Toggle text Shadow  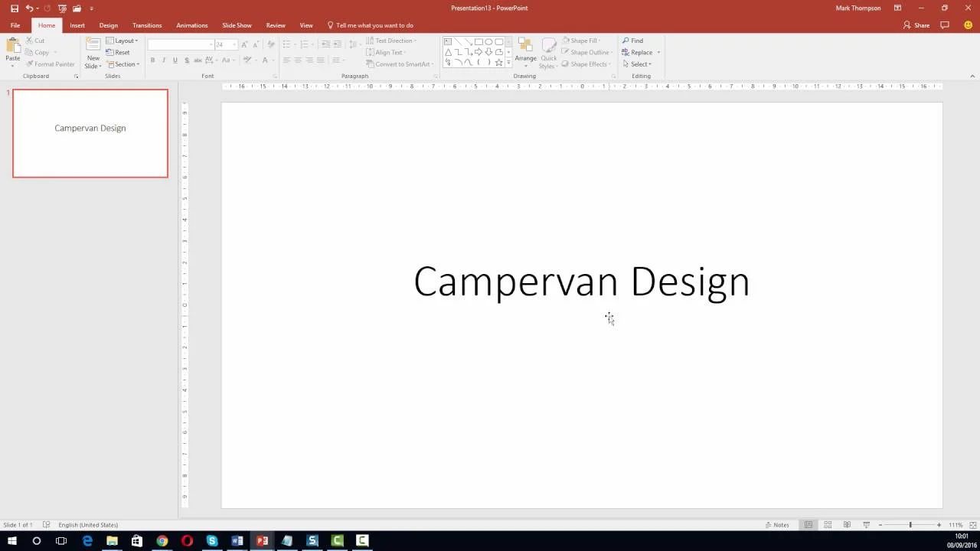[187, 60]
